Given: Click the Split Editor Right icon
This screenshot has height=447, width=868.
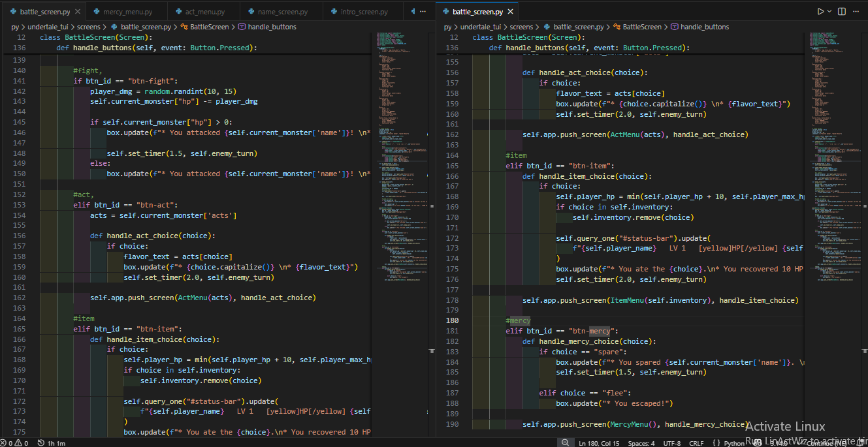Looking at the screenshot, I should (x=842, y=12).
